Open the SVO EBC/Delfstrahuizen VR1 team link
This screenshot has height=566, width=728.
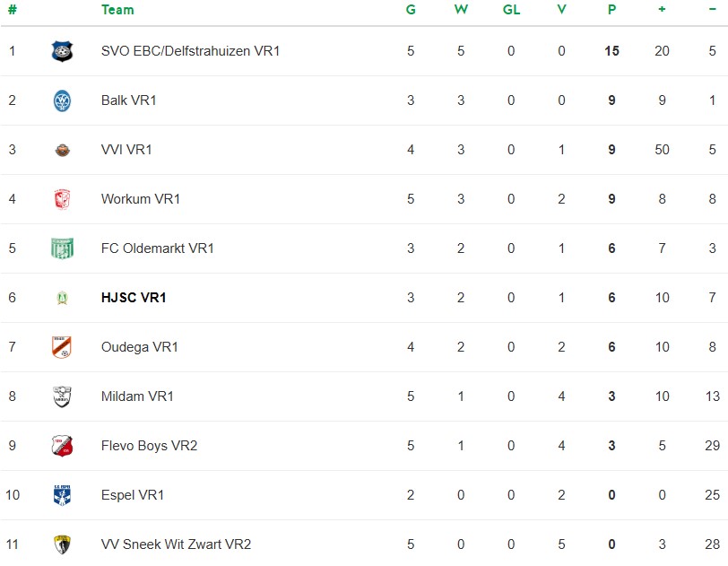tap(190, 51)
